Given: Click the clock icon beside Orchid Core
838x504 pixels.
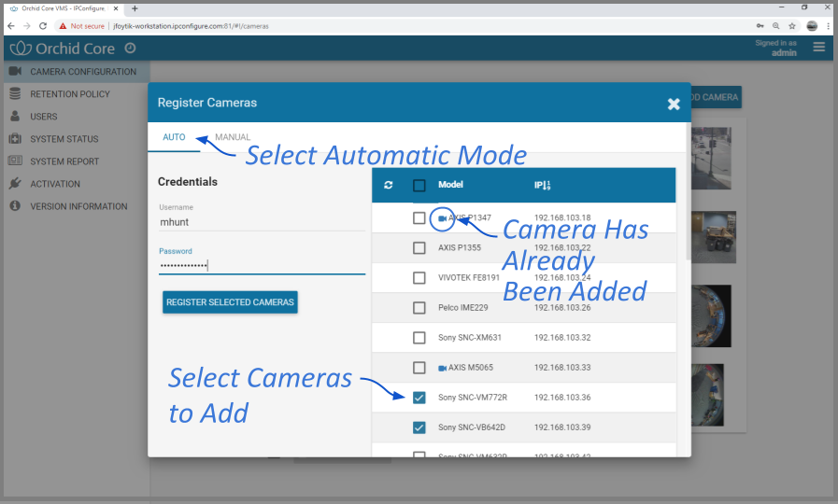Looking at the screenshot, I should pos(130,48).
